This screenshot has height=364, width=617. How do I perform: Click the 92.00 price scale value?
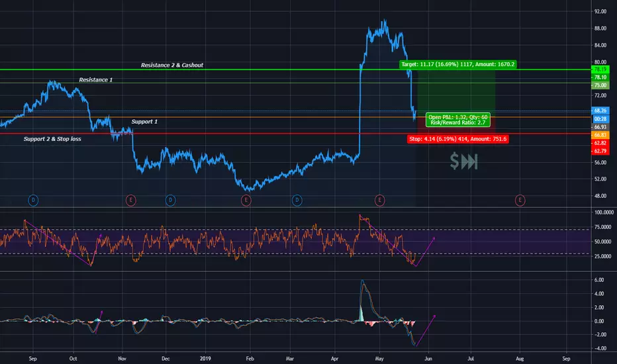pos(600,12)
